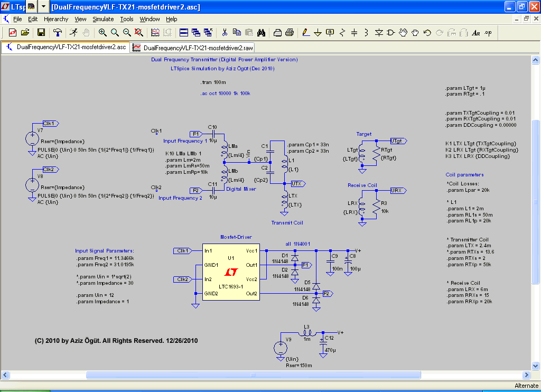Open the Control Panel hammer icon
This screenshot has width=541, height=392.
[58, 33]
